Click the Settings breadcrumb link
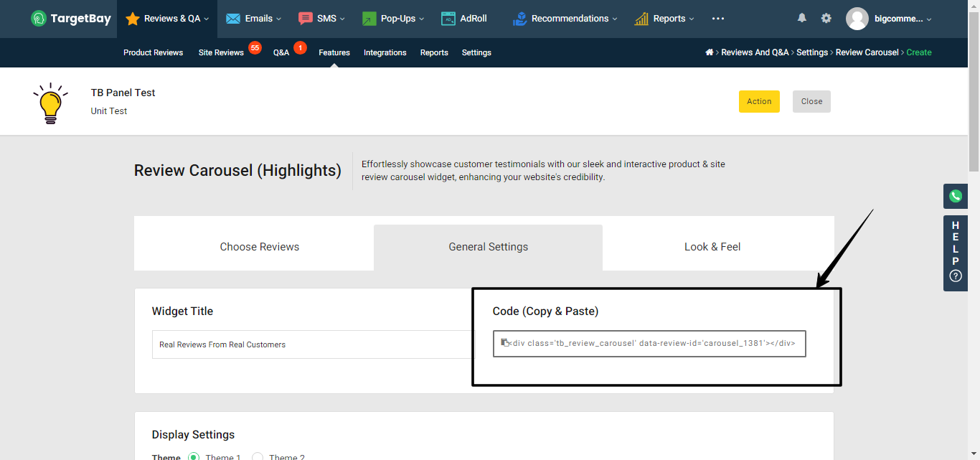The height and width of the screenshot is (460, 980). tap(812, 52)
